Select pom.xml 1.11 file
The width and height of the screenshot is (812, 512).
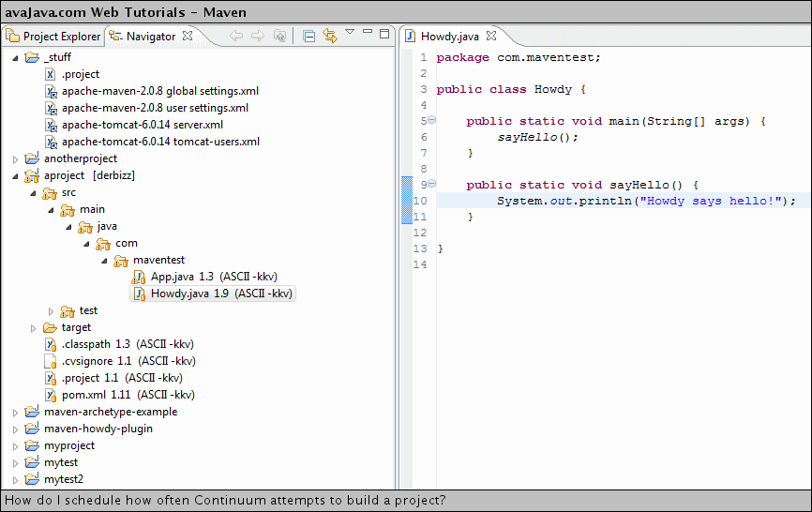coord(128,395)
